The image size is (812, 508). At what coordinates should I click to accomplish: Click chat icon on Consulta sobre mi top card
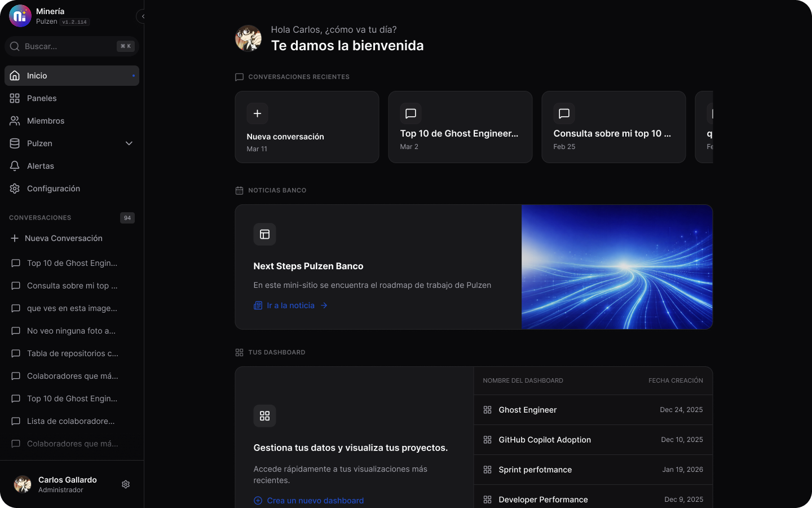[564, 113]
